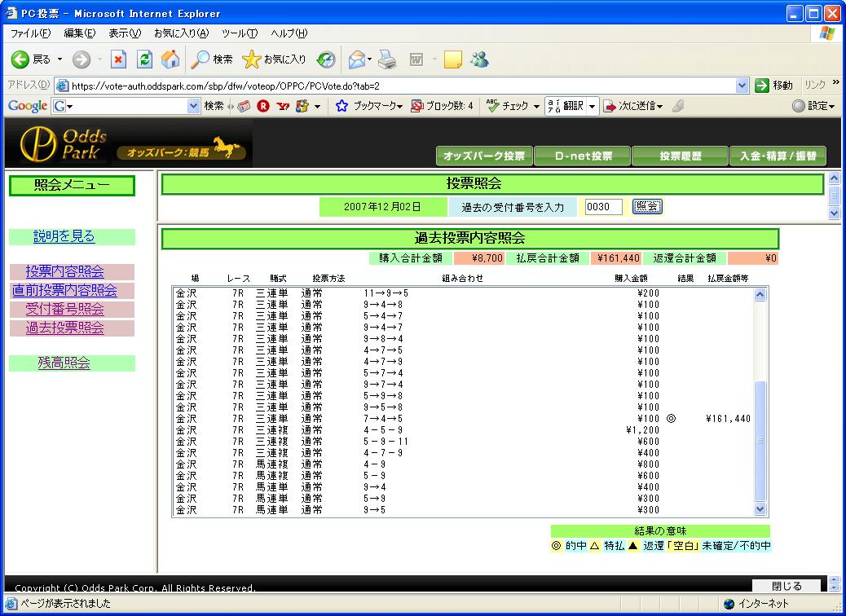This screenshot has height=616, width=846.
Task: Click the yellow note Discuss icon
Action: pos(452,59)
